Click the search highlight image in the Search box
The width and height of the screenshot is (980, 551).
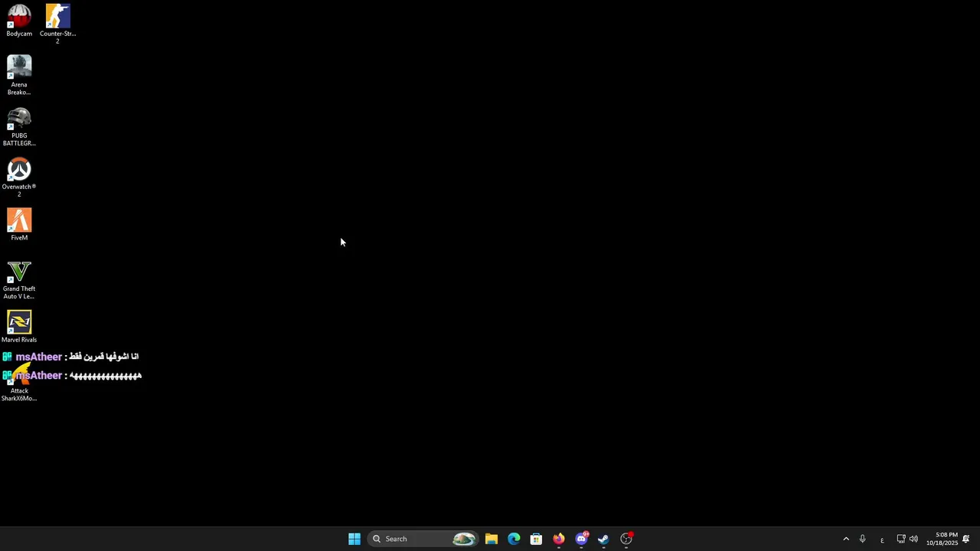coord(463,539)
